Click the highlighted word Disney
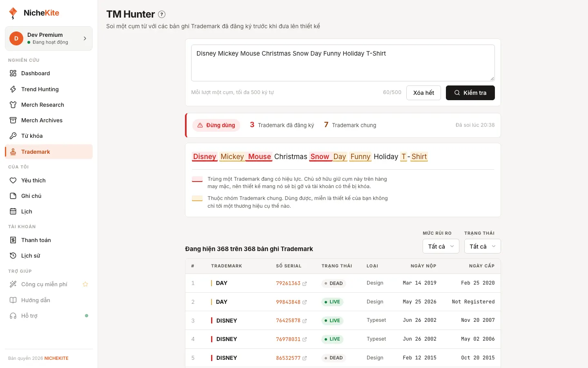 tap(205, 157)
